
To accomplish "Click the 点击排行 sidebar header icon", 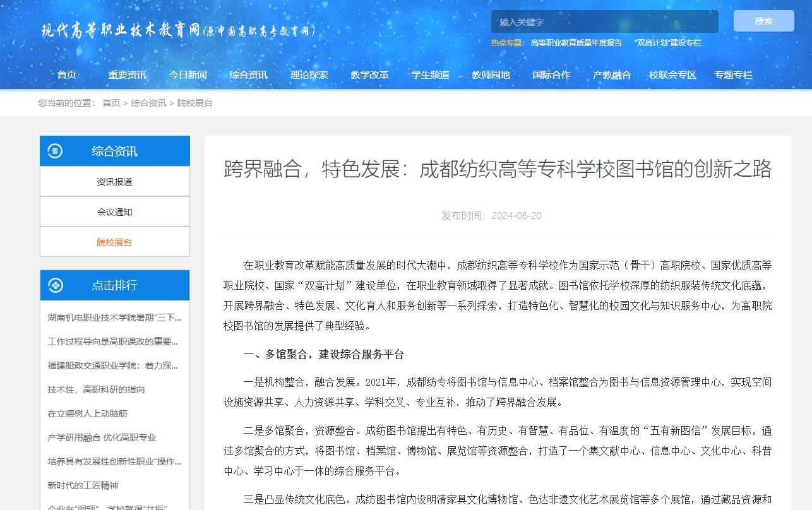I will 56,285.
